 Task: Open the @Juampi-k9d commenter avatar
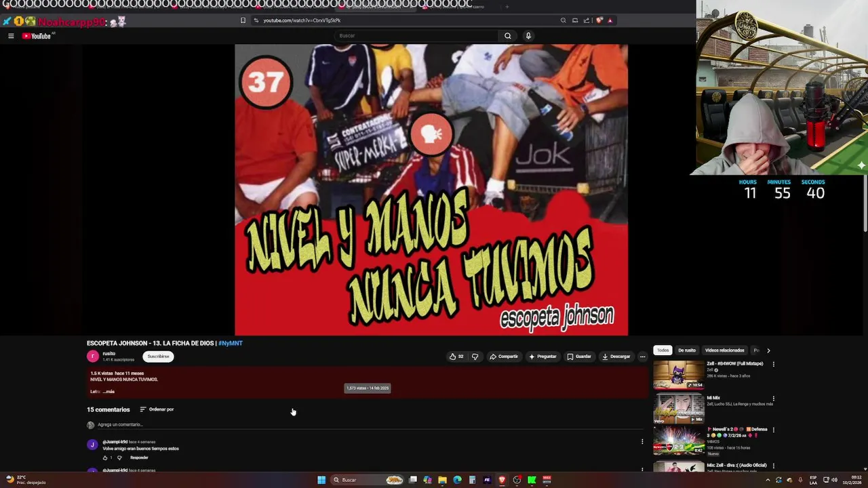92,445
